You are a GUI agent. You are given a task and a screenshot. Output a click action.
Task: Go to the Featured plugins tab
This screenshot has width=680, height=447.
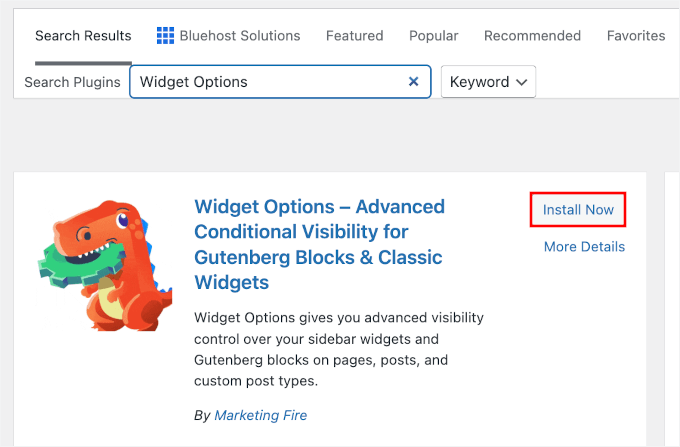354,36
